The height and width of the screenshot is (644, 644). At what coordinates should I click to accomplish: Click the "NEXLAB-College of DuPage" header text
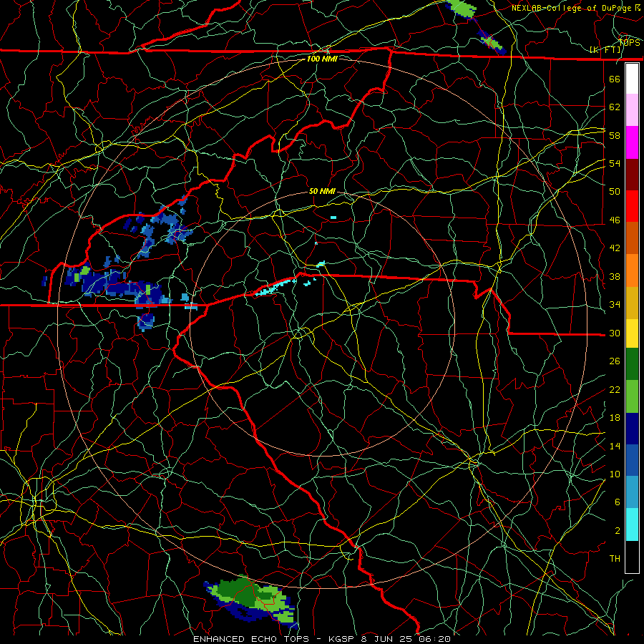click(572, 8)
